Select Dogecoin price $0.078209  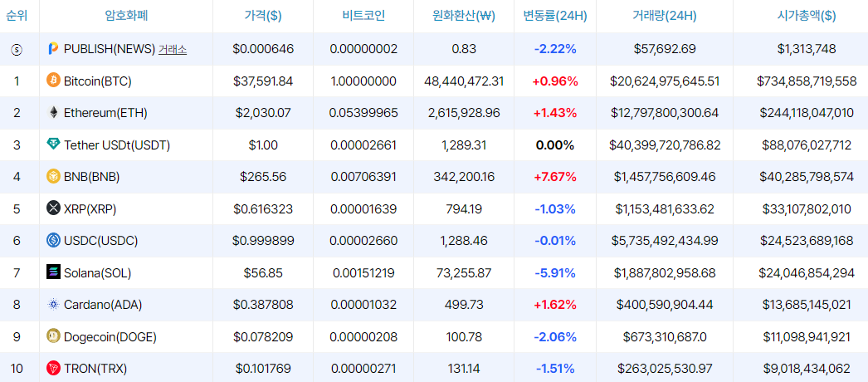click(x=263, y=336)
